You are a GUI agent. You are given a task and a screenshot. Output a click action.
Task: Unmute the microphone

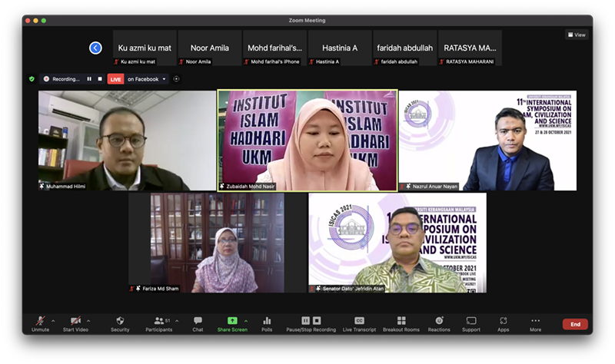tap(40, 321)
